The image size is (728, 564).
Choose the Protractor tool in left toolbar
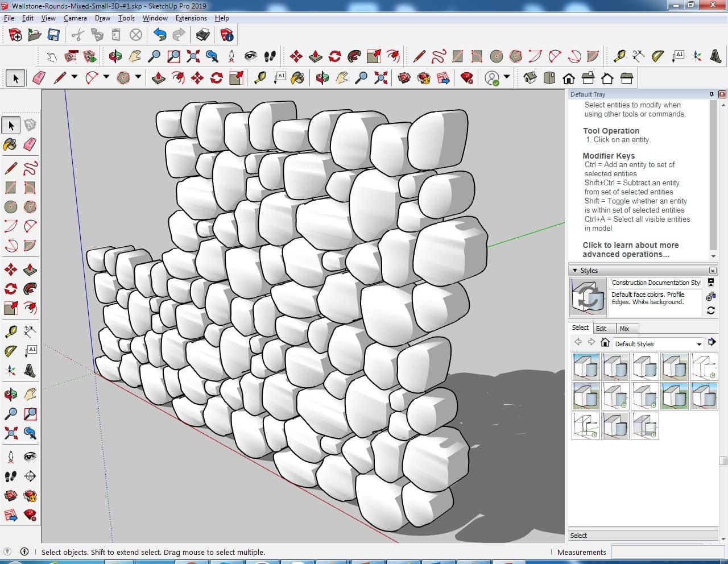tap(10, 351)
